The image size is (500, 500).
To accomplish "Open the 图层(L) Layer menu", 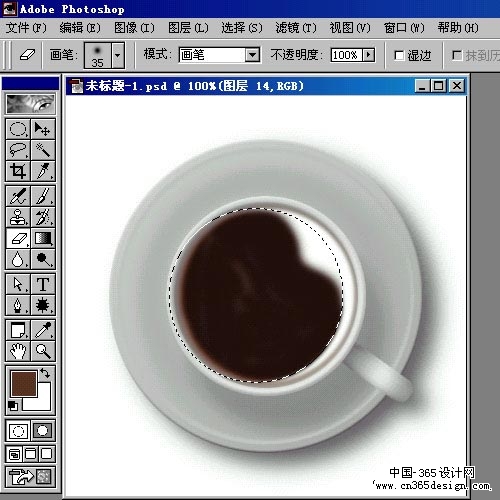I will [x=188, y=28].
